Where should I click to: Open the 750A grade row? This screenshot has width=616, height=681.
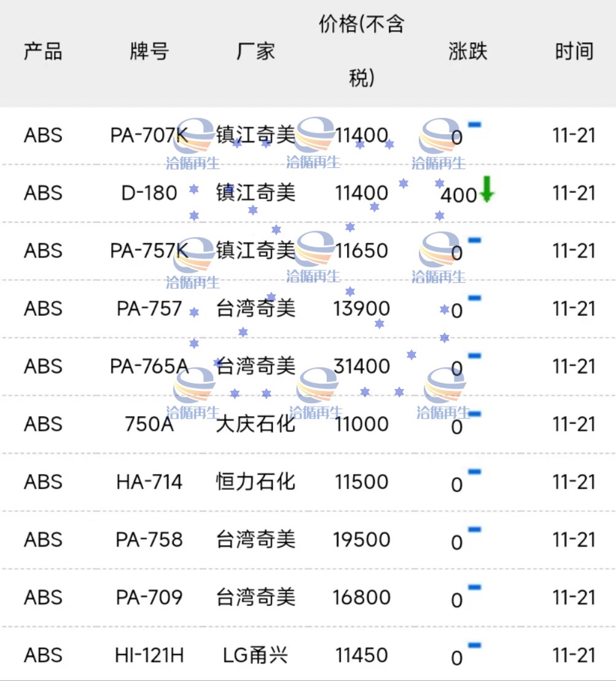click(x=308, y=424)
